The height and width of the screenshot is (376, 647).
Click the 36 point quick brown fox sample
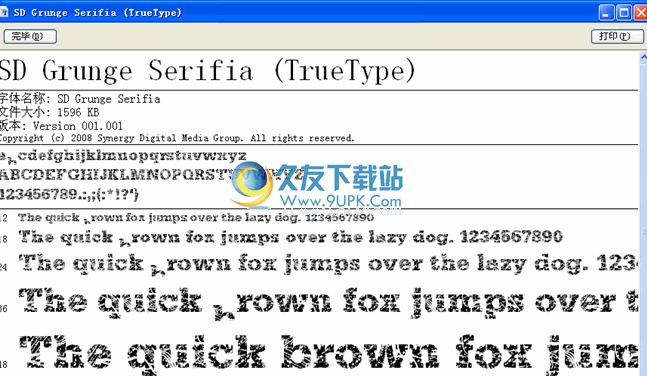click(x=328, y=303)
